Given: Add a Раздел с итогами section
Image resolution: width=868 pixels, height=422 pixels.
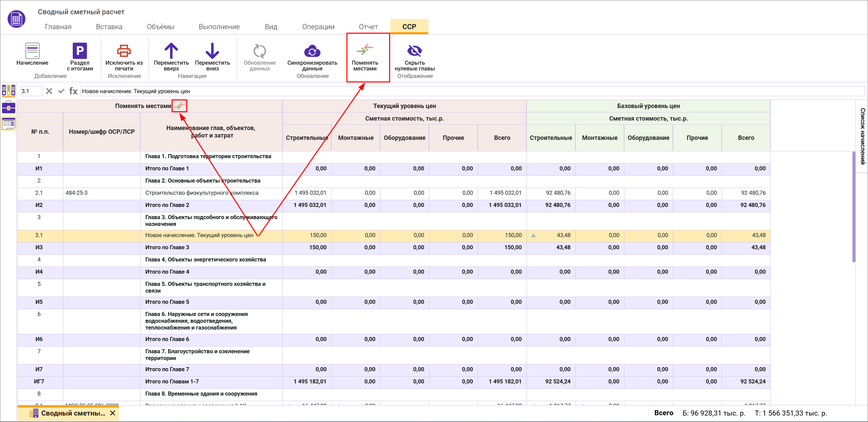Looking at the screenshot, I should point(80,51).
